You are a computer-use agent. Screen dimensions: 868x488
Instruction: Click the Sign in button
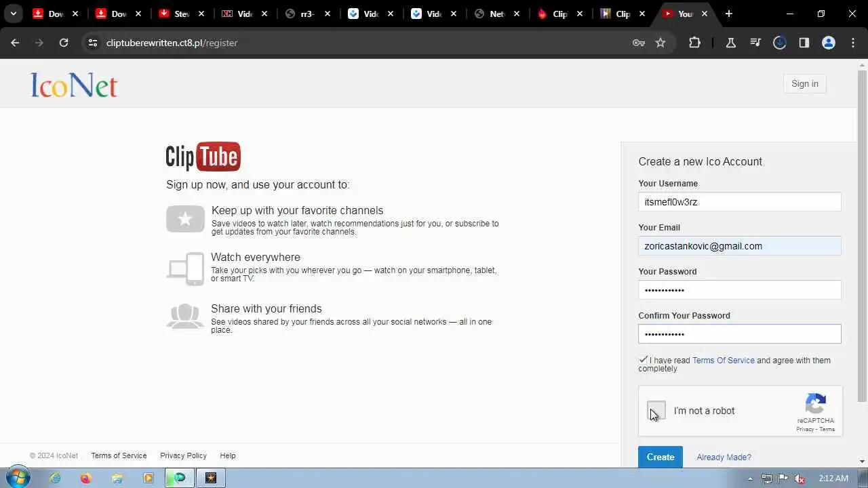pos(805,84)
